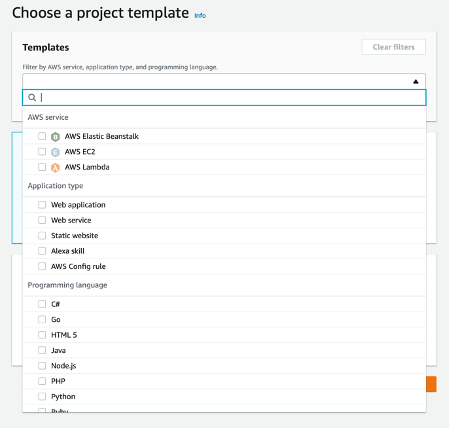Click the orange AWS Lambda icon
The height and width of the screenshot is (428, 449).
pos(55,167)
